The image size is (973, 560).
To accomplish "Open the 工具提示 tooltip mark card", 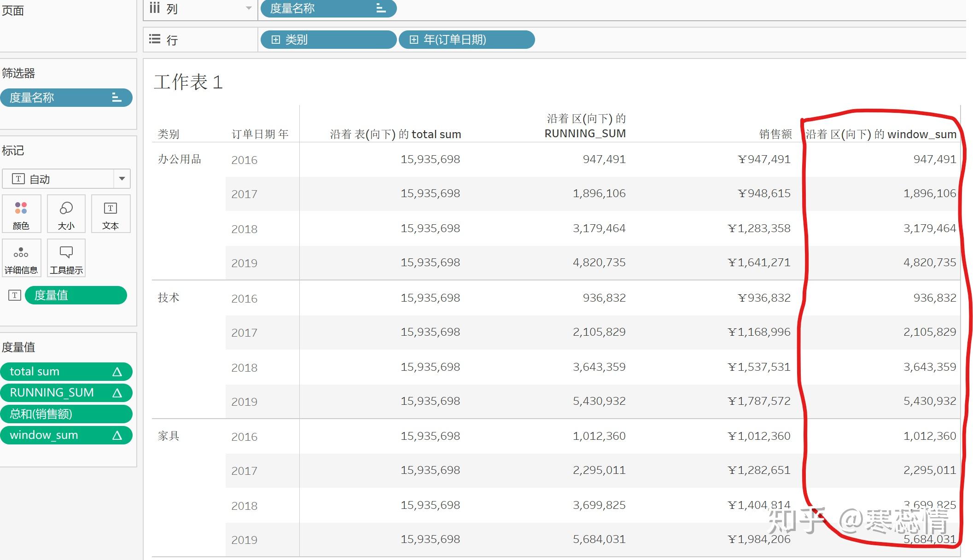I will tap(66, 258).
